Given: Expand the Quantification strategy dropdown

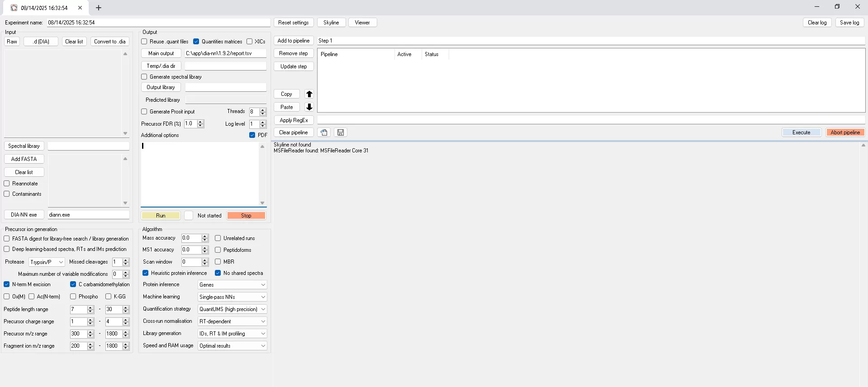Looking at the screenshot, I should pos(232,309).
